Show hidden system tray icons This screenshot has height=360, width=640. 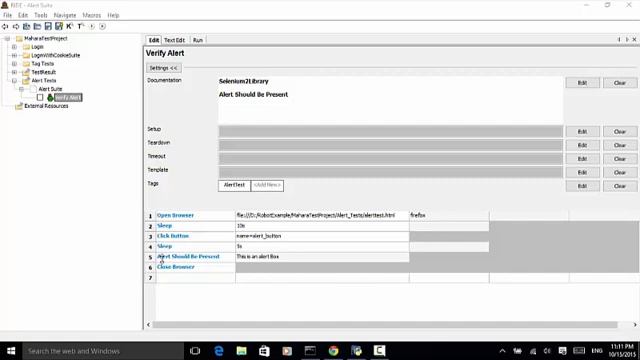[x=502, y=351]
